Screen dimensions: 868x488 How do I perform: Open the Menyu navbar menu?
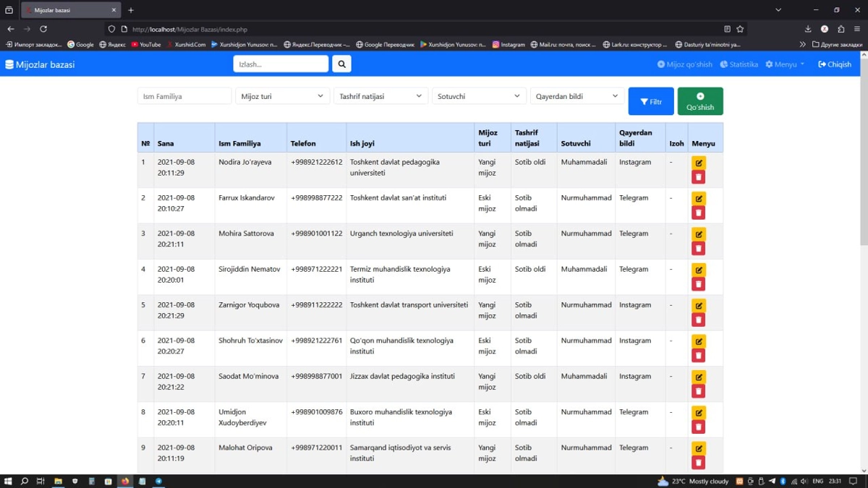coord(785,64)
